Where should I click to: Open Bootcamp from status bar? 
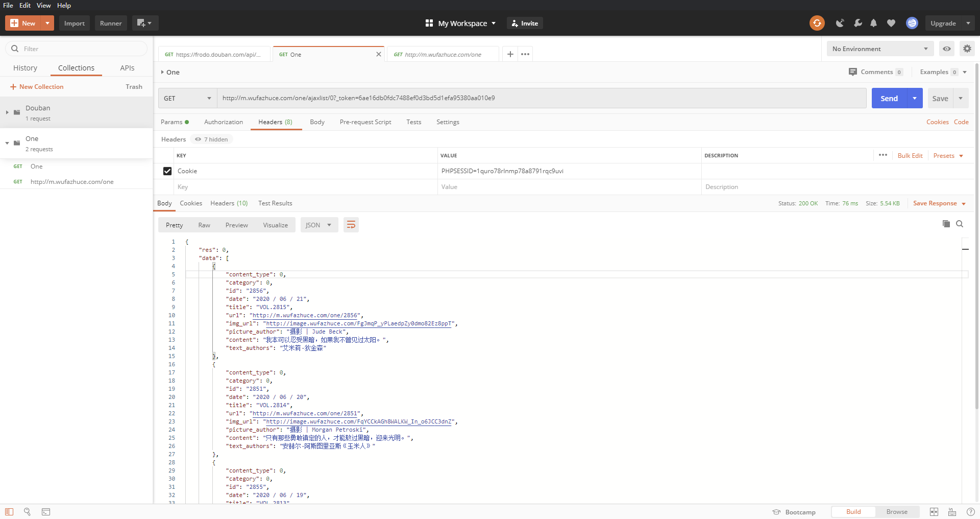click(794, 512)
